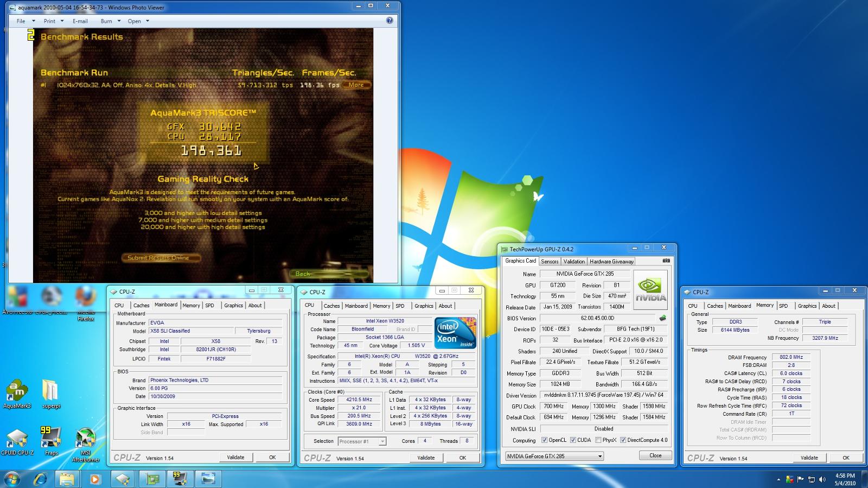Switch to Fraps in the taskbar

180,479
